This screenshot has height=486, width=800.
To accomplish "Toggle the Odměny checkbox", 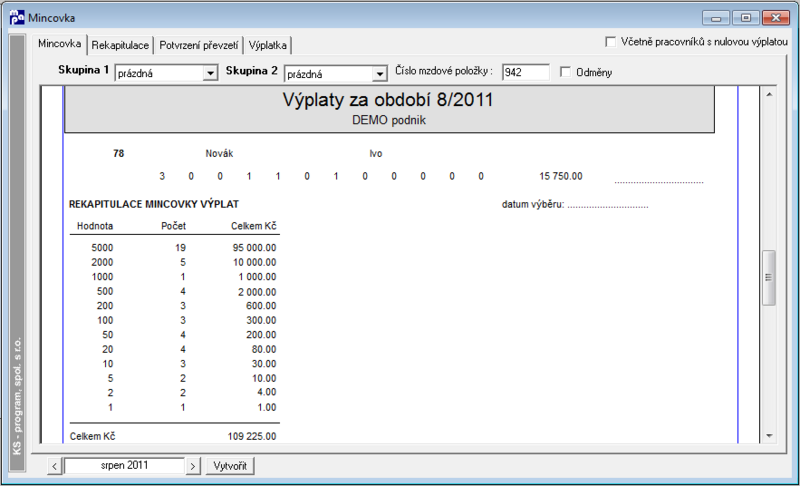I will [565, 72].
